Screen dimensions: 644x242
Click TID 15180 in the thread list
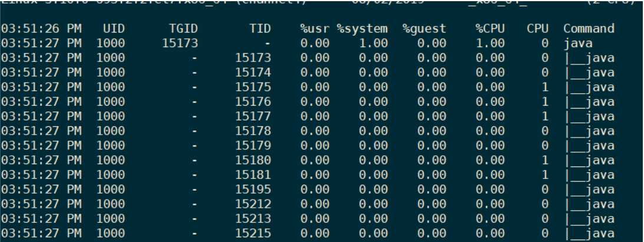253,160
